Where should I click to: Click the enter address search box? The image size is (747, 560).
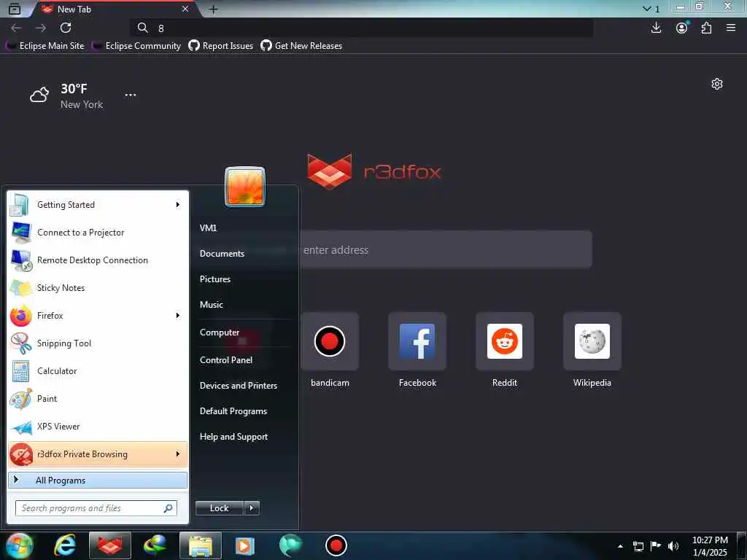coord(446,250)
